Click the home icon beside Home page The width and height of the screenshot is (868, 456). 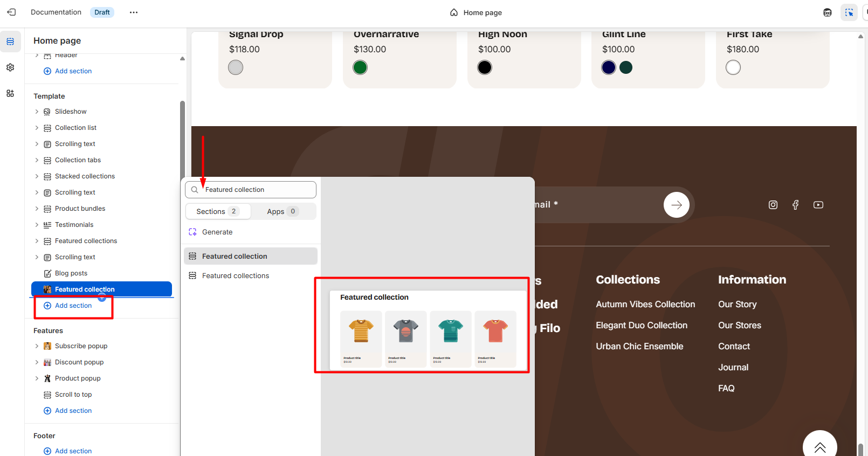[454, 12]
